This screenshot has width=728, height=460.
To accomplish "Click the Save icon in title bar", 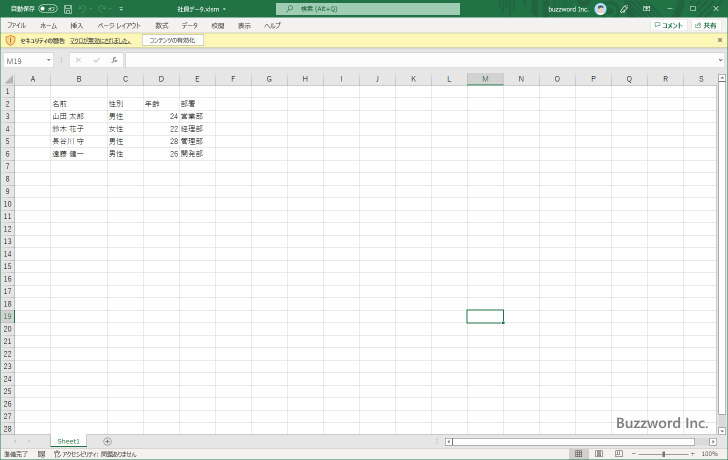I will coord(68,8).
